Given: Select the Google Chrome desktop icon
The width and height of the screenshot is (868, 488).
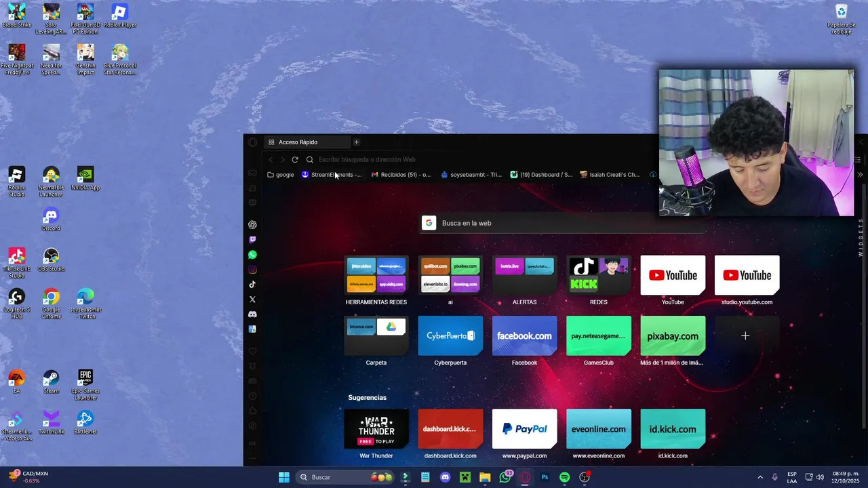Looking at the screenshot, I should tap(51, 304).
